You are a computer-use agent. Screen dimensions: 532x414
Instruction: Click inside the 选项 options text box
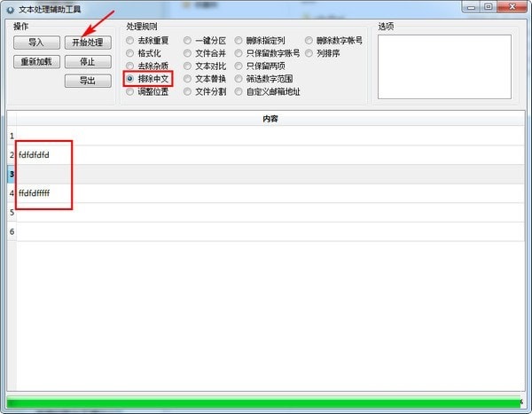444,66
